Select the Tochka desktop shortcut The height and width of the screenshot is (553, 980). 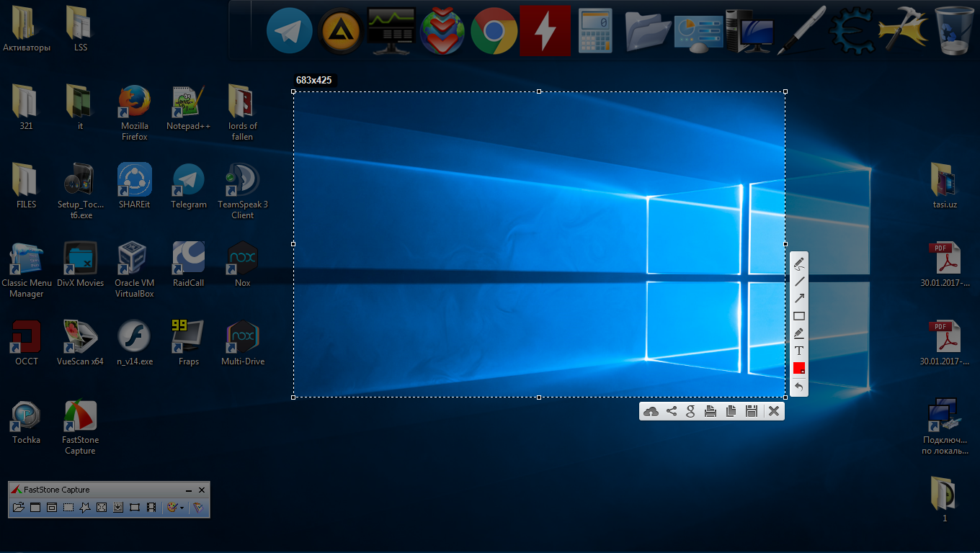tap(27, 422)
